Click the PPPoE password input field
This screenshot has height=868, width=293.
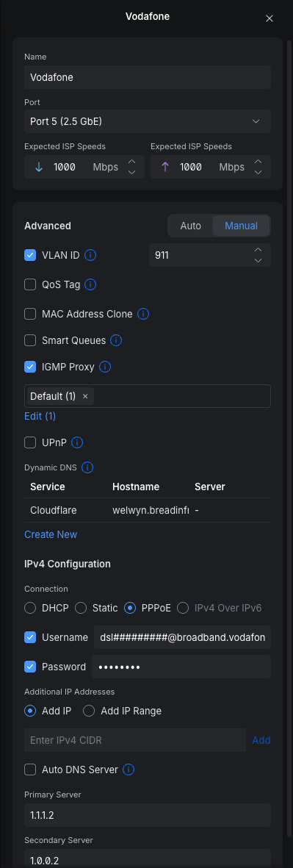pyautogui.click(x=181, y=667)
